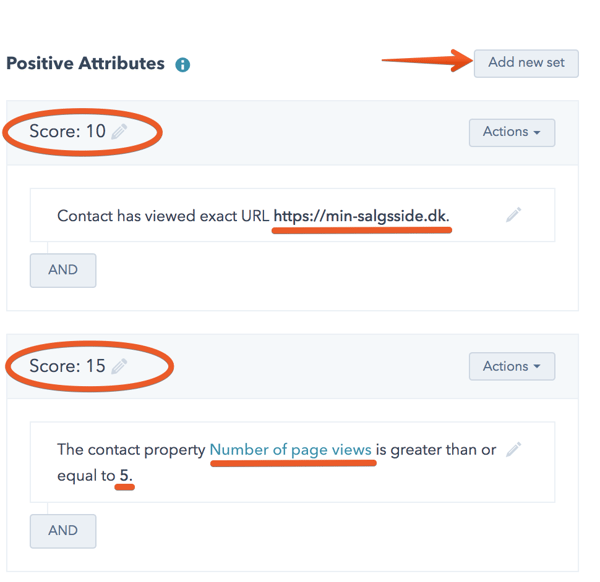Edit the Score: 10 value with its pencil icon
Screen dimensions: 600x582
point(120,132)
